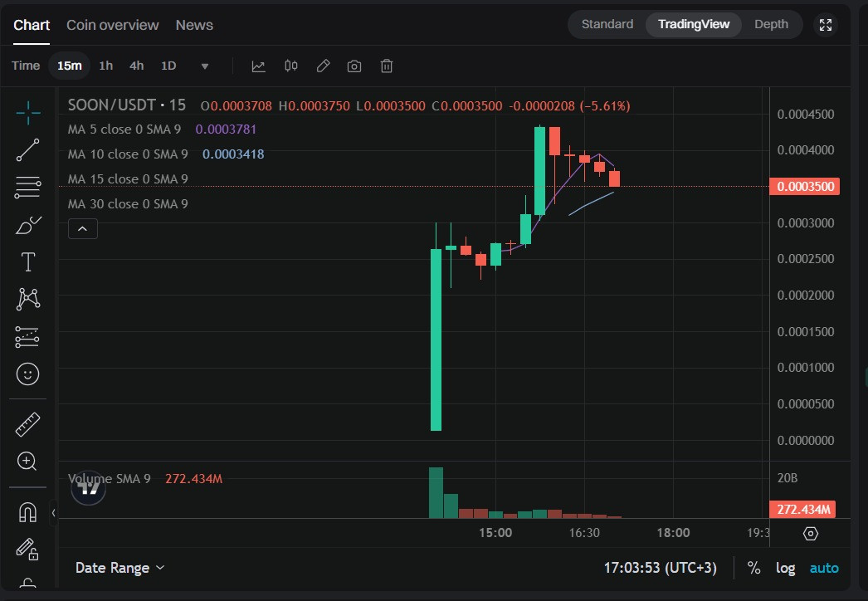Screen dimensions: 868x601
Task: Toggle log scale mode
Action: [785, 568]
